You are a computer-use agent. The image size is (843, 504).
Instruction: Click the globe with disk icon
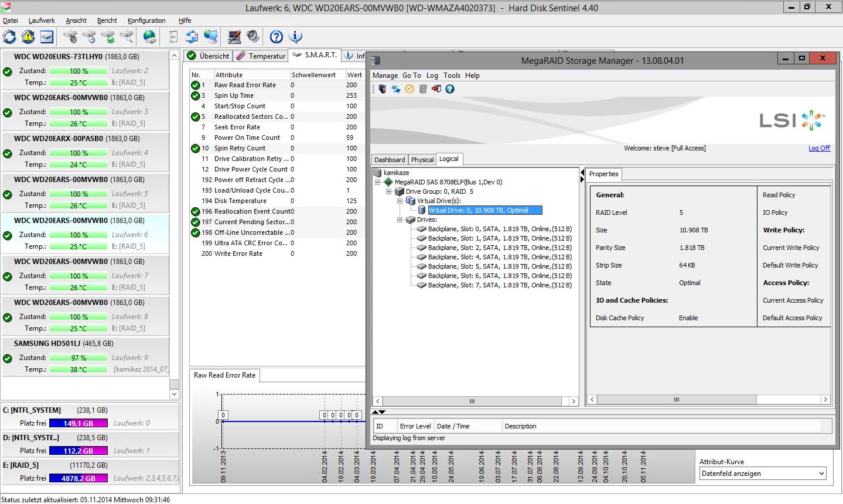coord(150,37)
